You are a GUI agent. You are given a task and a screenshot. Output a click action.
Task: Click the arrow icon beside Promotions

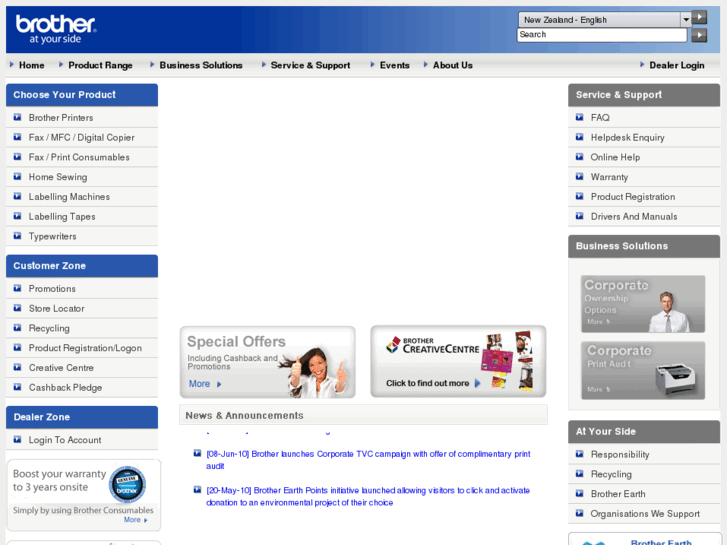click(x=17, y=289)
